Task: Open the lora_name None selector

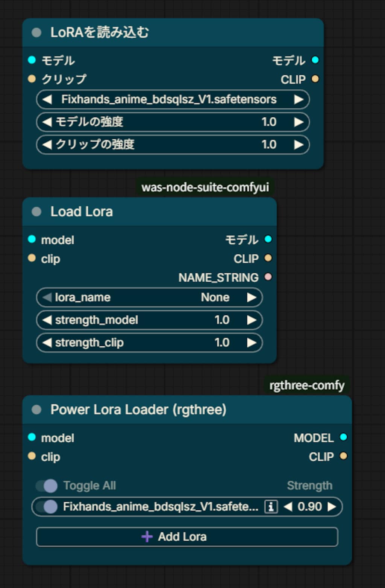Action: coord(149,297)
